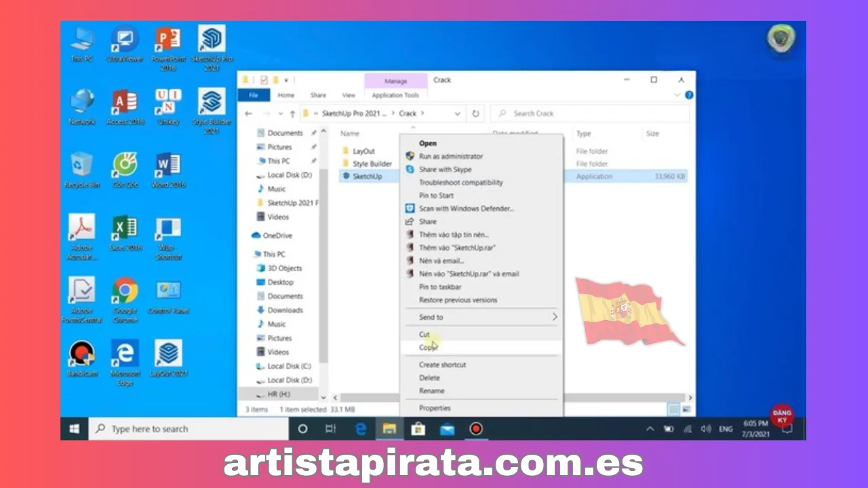Viewport: 868px width, 488px height.
Task: Click the Adobe Acrobat desktop icon
Action: click(x=82, y=237)
